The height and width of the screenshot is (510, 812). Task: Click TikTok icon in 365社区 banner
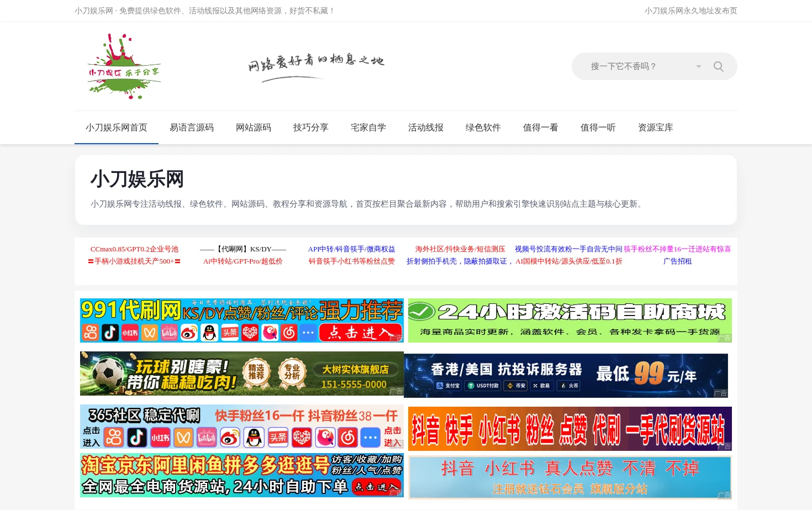click(x=137, y=437)
